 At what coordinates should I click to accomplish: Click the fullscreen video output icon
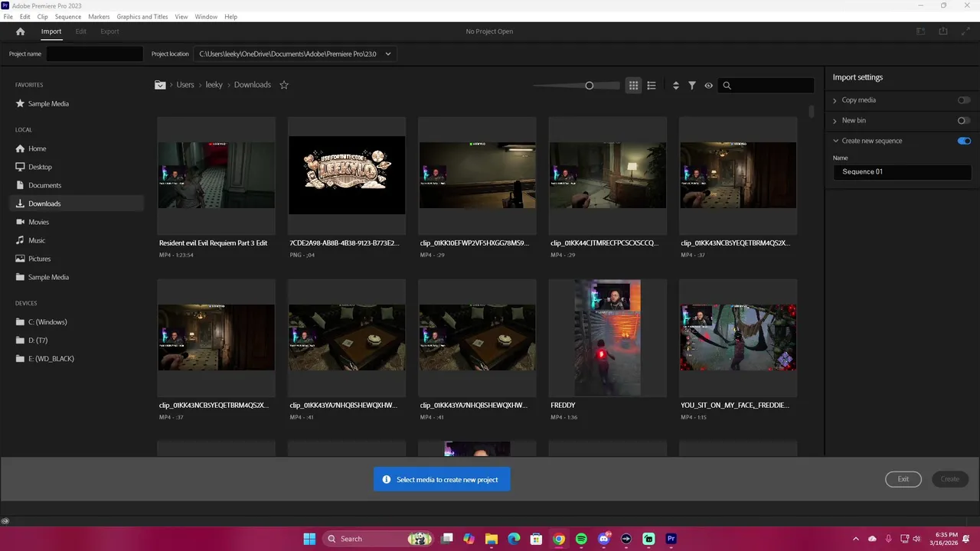coord(965,31)
